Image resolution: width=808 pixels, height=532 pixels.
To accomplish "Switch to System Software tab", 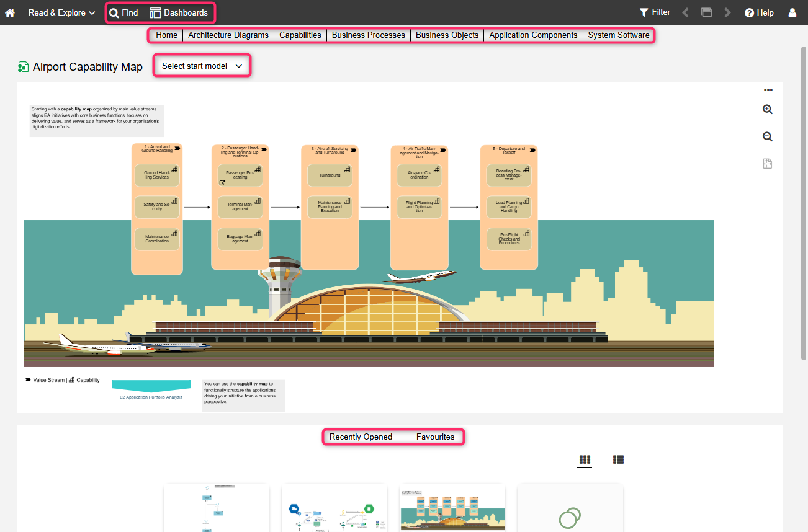I will tap(619, 35).
